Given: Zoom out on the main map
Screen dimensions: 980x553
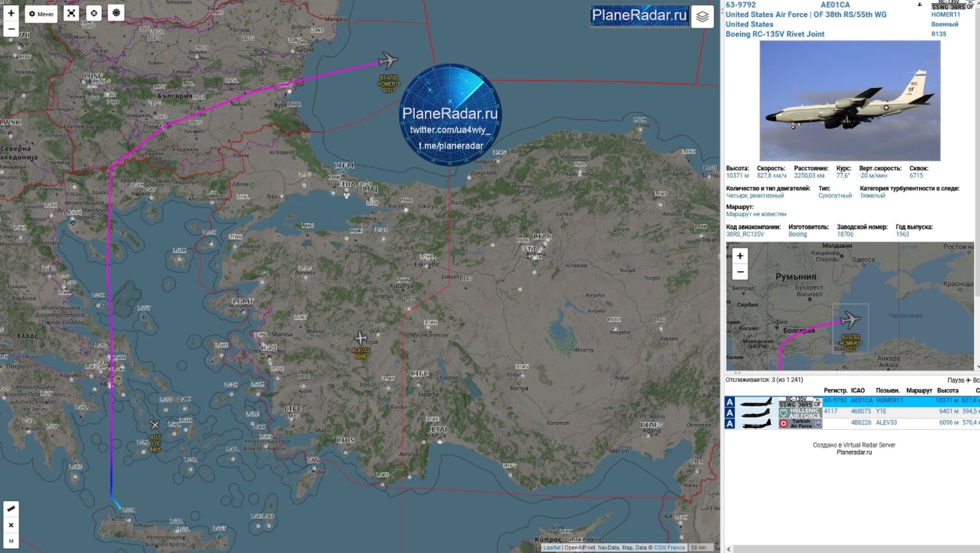Looking at the screenshot, I should pos(11,29).
